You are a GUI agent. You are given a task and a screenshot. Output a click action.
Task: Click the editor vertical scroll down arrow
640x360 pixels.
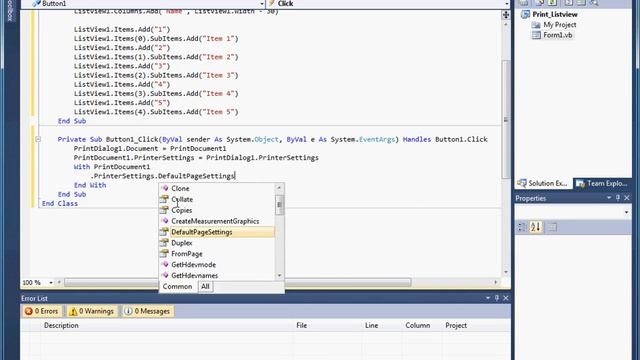coord(506,272)
